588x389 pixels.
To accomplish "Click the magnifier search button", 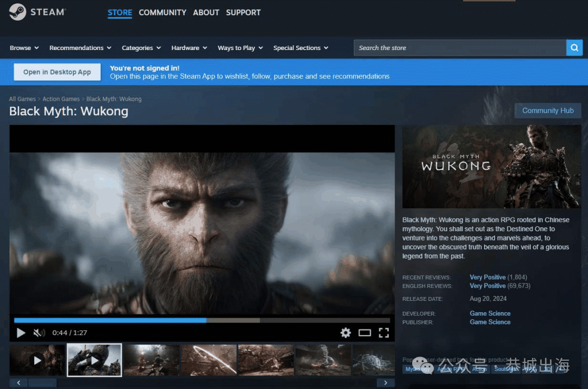I will (x=574, y=47).
